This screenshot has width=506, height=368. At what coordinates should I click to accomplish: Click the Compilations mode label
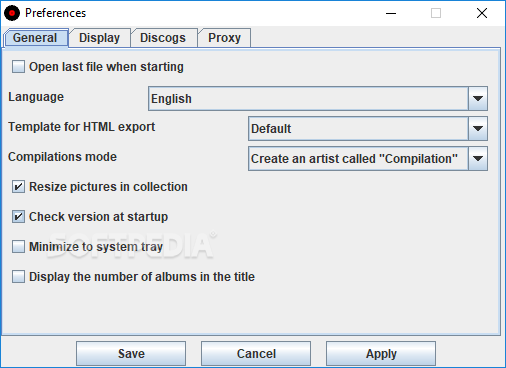(62, 157)
